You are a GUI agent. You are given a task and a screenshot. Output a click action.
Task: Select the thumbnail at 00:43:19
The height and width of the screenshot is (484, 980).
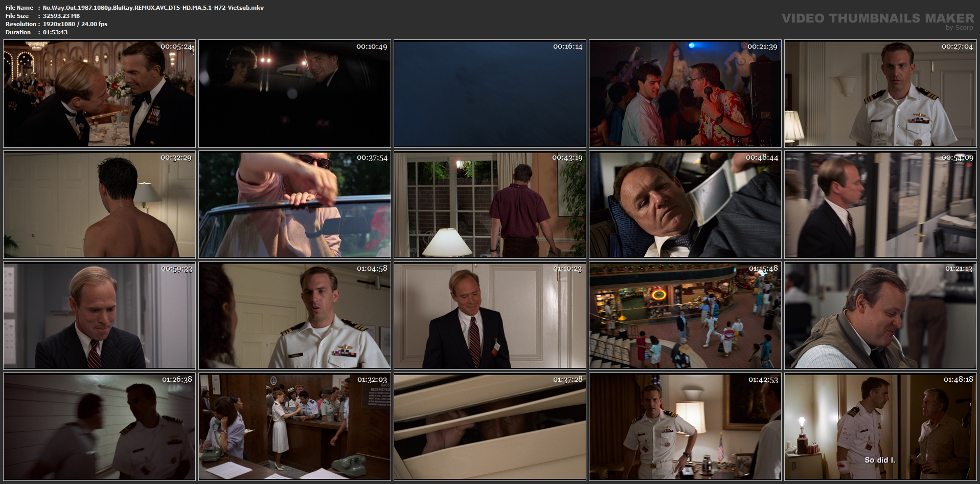click(490, 205)
